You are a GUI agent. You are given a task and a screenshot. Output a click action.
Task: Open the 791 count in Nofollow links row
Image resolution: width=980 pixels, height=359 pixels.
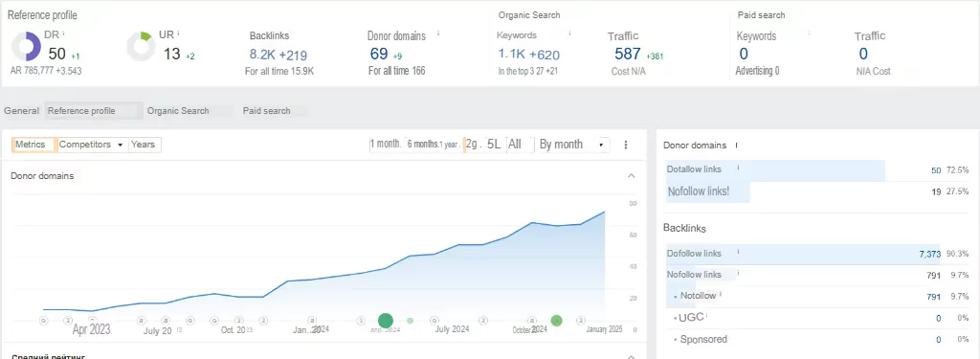point(934,275)
